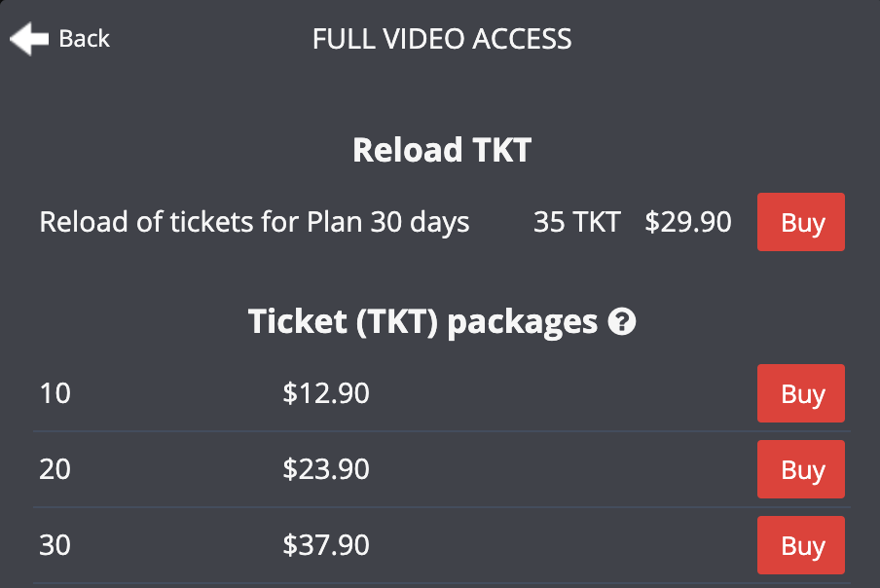Select the 30 ticket quantity label
This screenshot has height=588, width=880.
(55, 545)
